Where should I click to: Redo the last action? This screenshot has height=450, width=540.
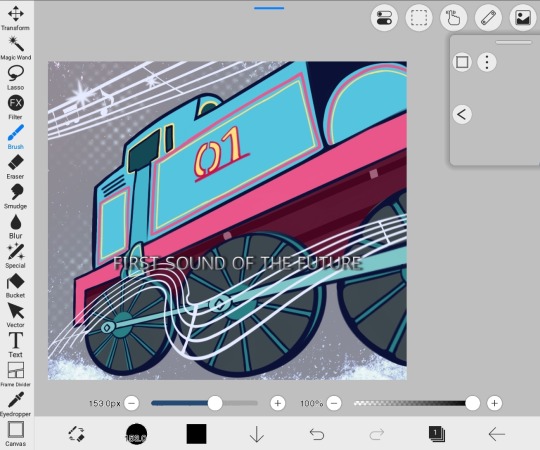point(377,434)
